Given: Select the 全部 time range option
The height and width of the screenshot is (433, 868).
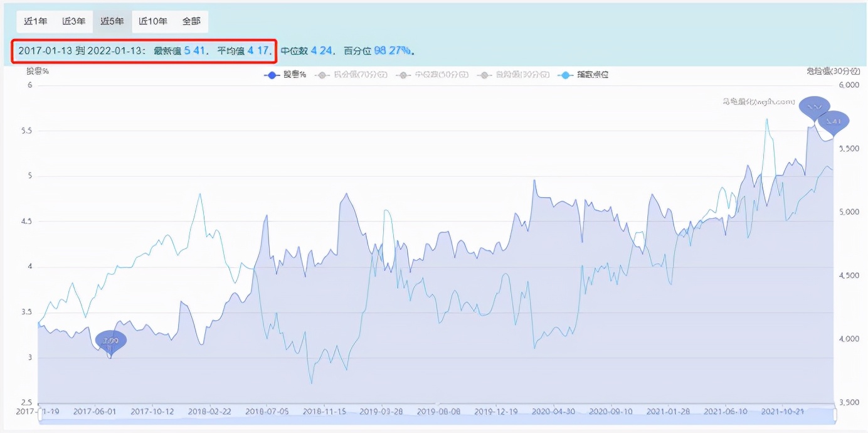Looking at the screenshot, I should (x=191, y=21).
